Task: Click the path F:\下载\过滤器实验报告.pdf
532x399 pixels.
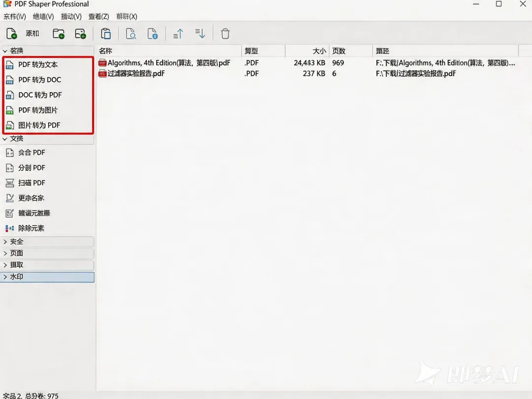Action: coord(416,73)
